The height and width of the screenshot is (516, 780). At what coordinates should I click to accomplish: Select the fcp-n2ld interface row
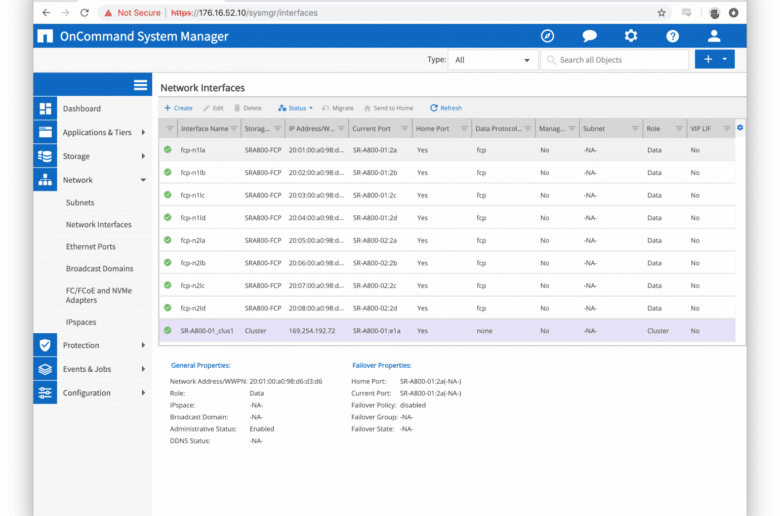tap(447, 308)
